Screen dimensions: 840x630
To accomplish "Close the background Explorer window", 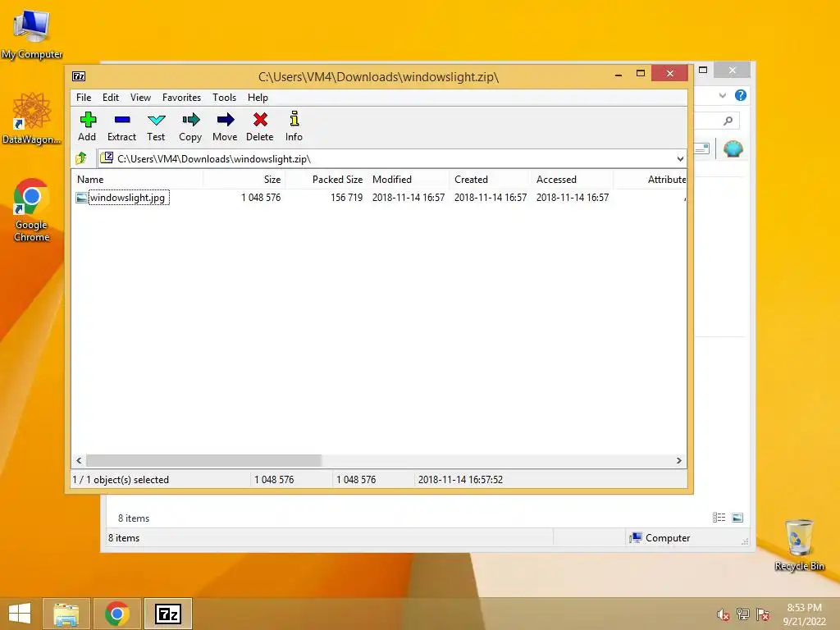I will [x=732, y=71].
